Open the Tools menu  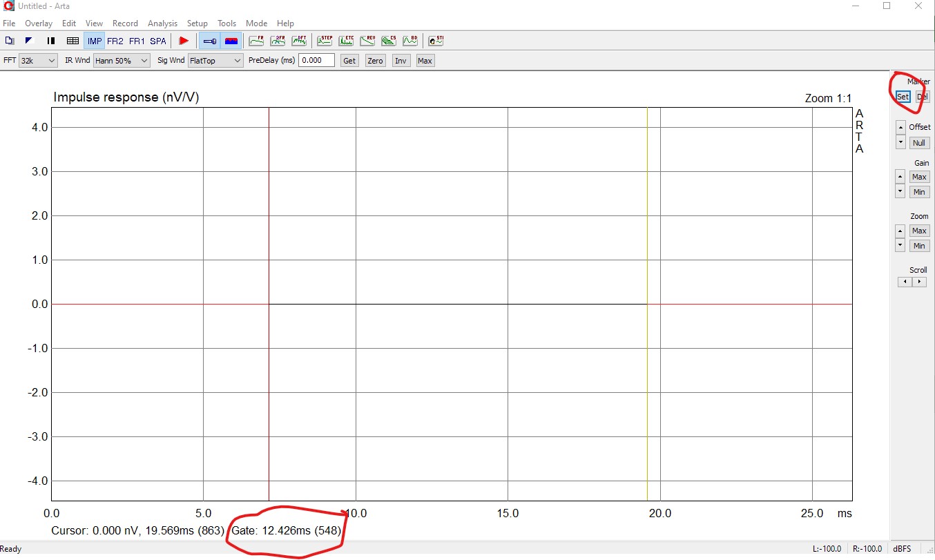(x=227, y=23)
